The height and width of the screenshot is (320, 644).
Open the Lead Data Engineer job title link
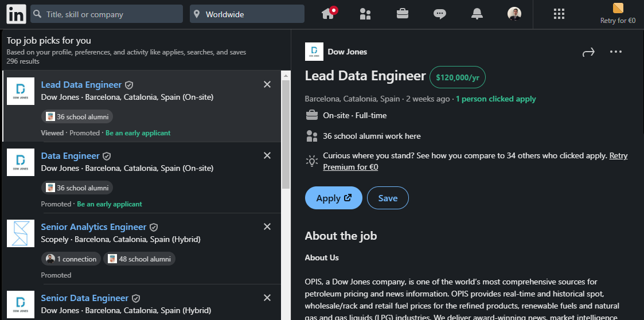(81, 85)
